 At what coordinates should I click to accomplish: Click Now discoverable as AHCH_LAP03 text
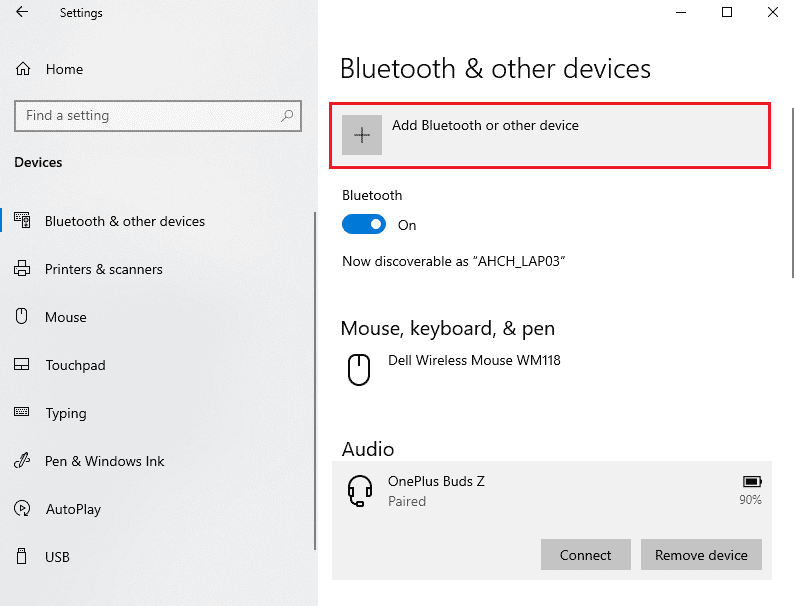click(x=454, y=262)
